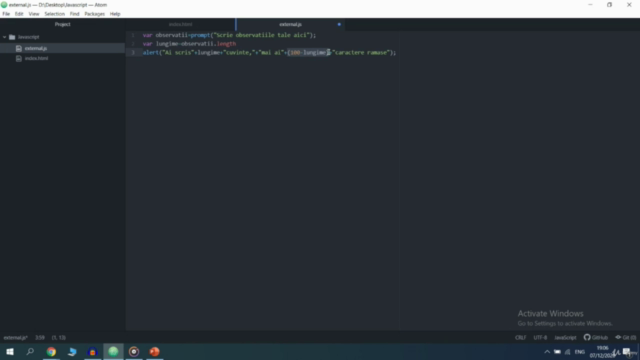Click the 'alert' call in line 3
Screen dimensions: 640x360
151,53
